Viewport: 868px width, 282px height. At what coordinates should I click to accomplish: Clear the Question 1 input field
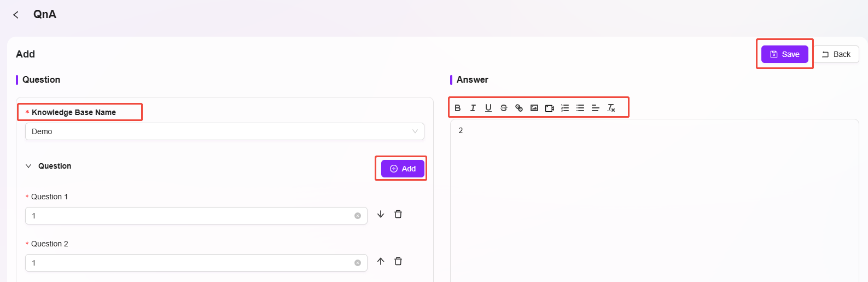358,216
